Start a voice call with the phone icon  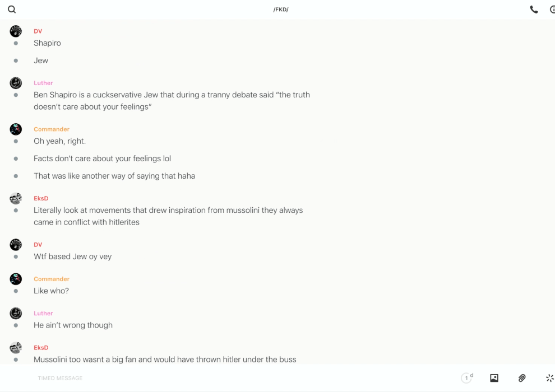tap(534, 10)
